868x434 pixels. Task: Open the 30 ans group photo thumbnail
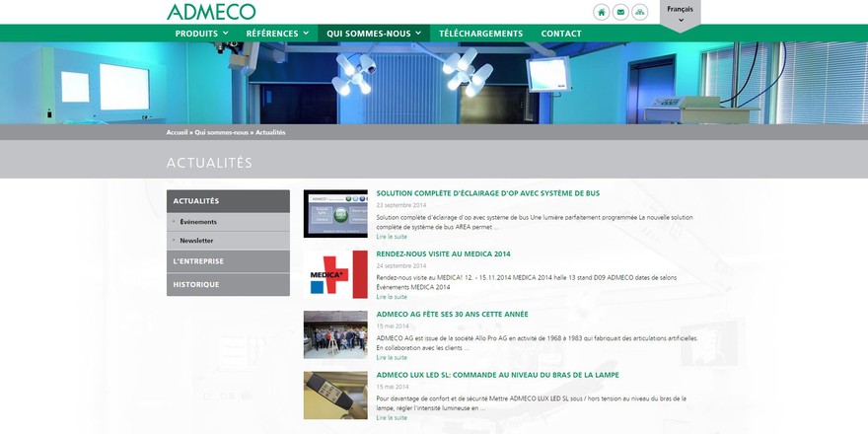[335, 334]
